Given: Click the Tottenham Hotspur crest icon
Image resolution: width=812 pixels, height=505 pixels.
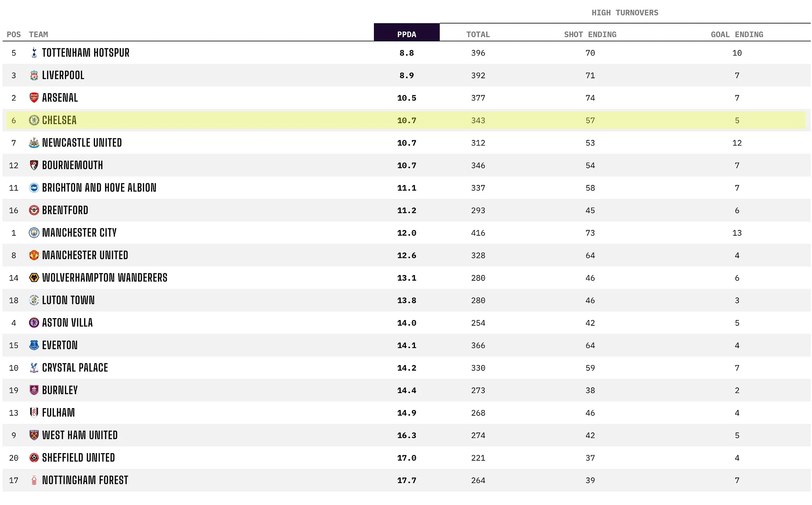Looking at the screenshot, I should click(x=34, y=53).
